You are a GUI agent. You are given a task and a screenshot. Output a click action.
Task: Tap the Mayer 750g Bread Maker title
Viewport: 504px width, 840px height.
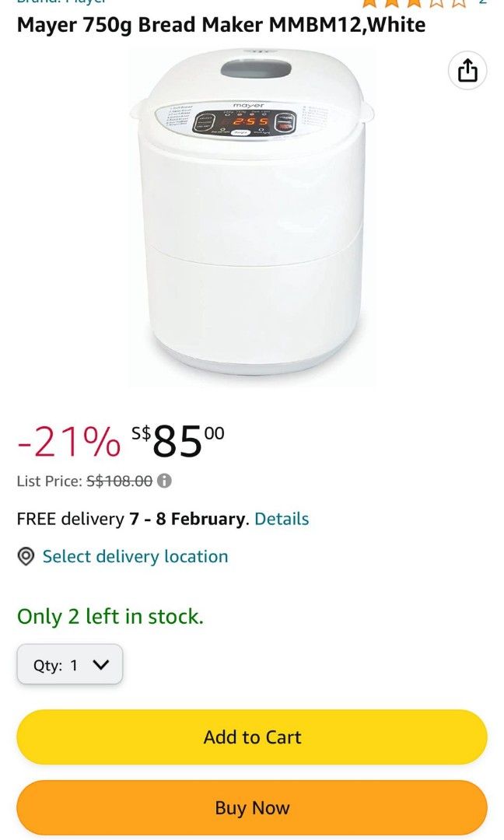tap(221, 25)
